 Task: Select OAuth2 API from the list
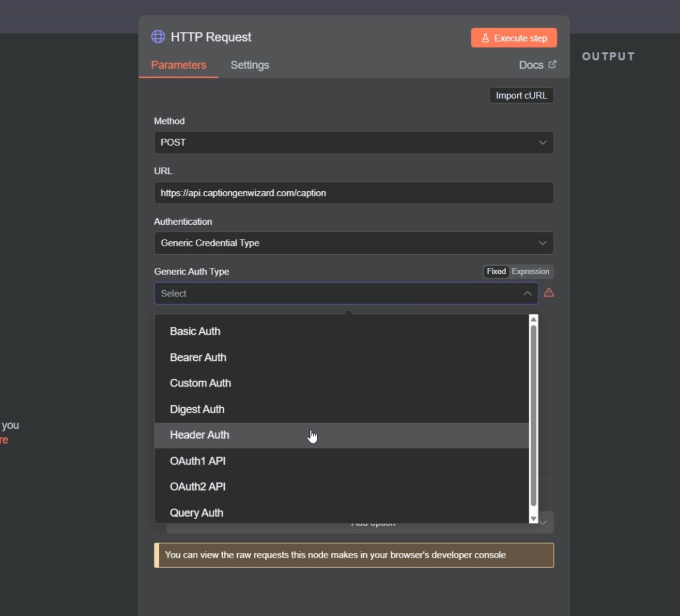pos(197,486)
